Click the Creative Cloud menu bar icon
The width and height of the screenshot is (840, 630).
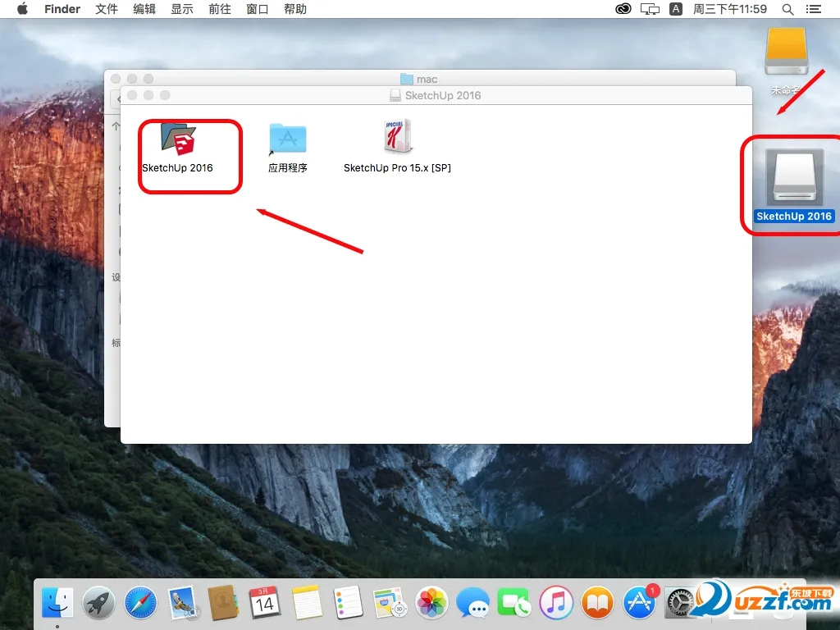pyautogui.click(x=623, y=9)
